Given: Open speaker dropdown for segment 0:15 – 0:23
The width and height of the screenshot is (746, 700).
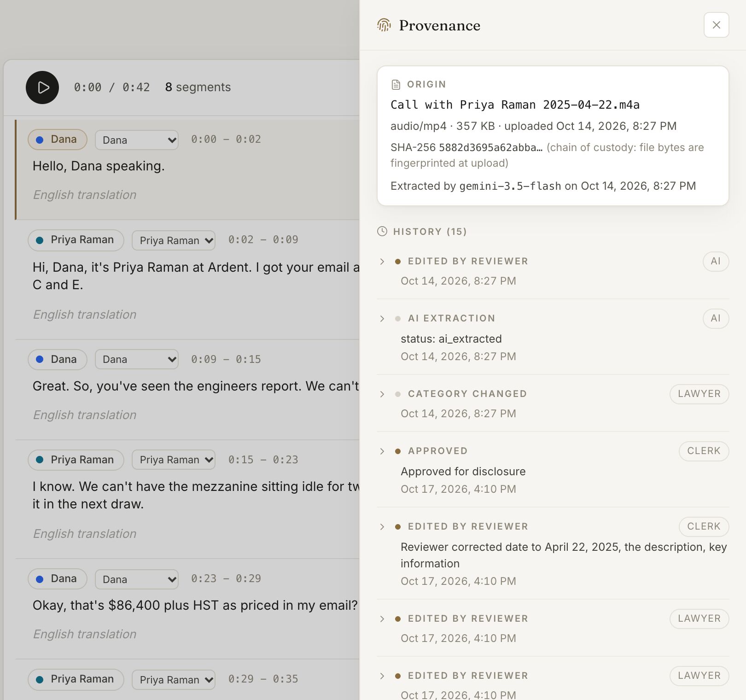Looking at the screenshot, I should (x=174, y=460).
